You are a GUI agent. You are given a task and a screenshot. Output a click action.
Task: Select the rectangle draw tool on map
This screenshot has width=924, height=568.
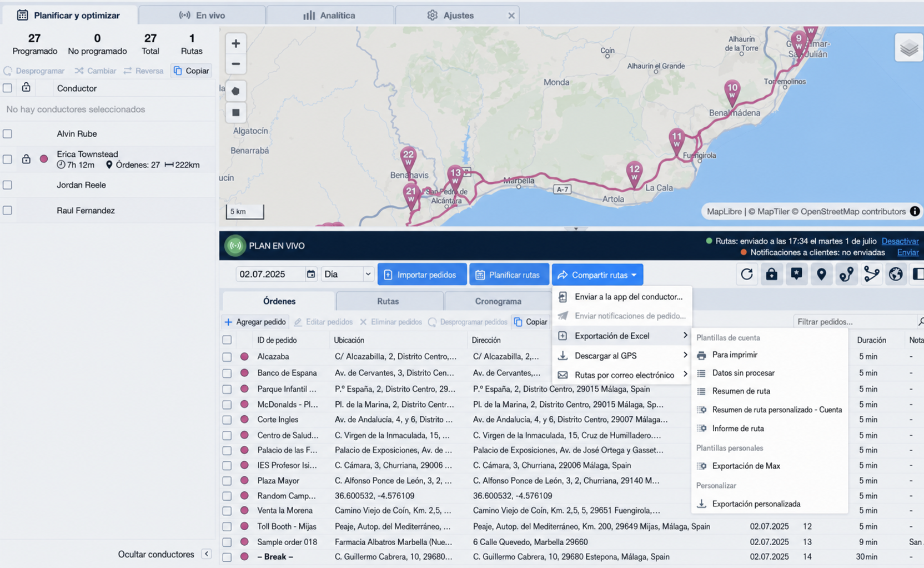point(235,112)
